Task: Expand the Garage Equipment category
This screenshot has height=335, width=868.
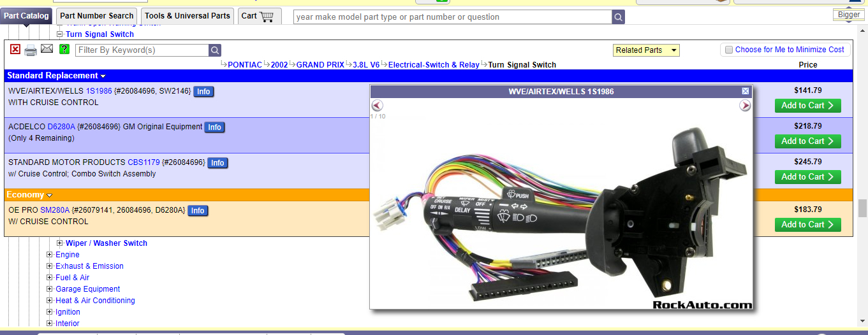Action: 50,289
